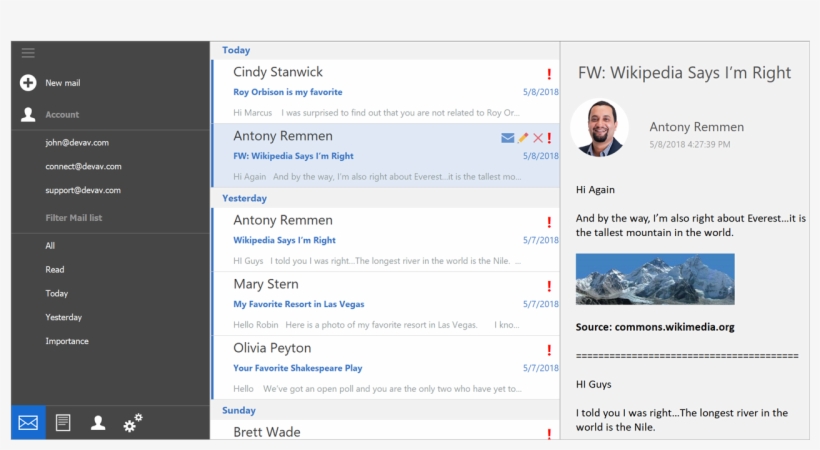Click the Filter Mail list heading
820x450 pixels.
(x=74, y=218)
